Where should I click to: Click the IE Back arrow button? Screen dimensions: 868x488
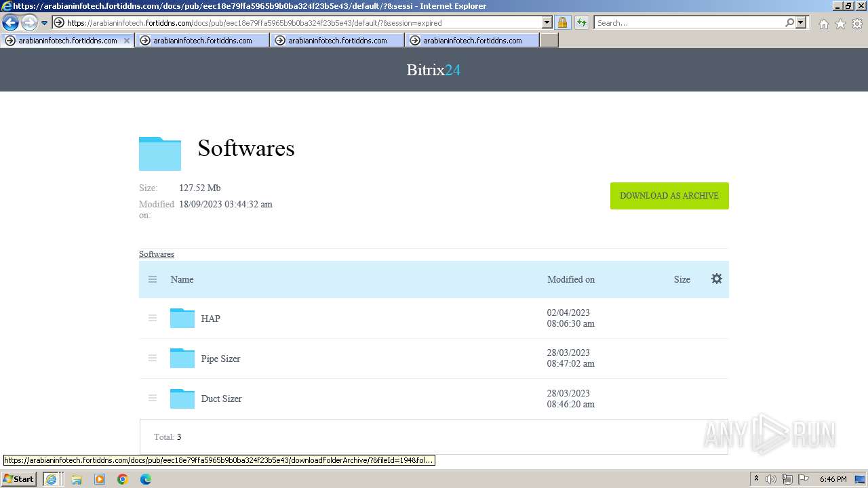10,22
